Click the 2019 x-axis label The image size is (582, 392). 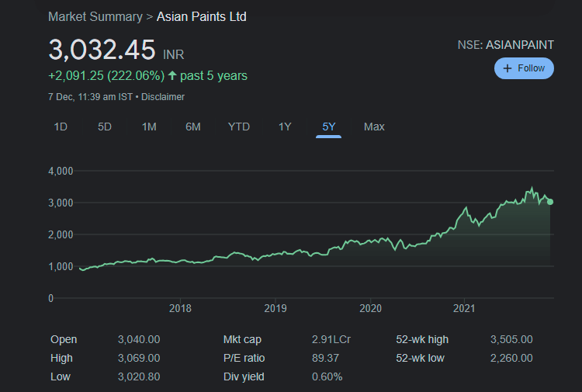pos(275,308)
